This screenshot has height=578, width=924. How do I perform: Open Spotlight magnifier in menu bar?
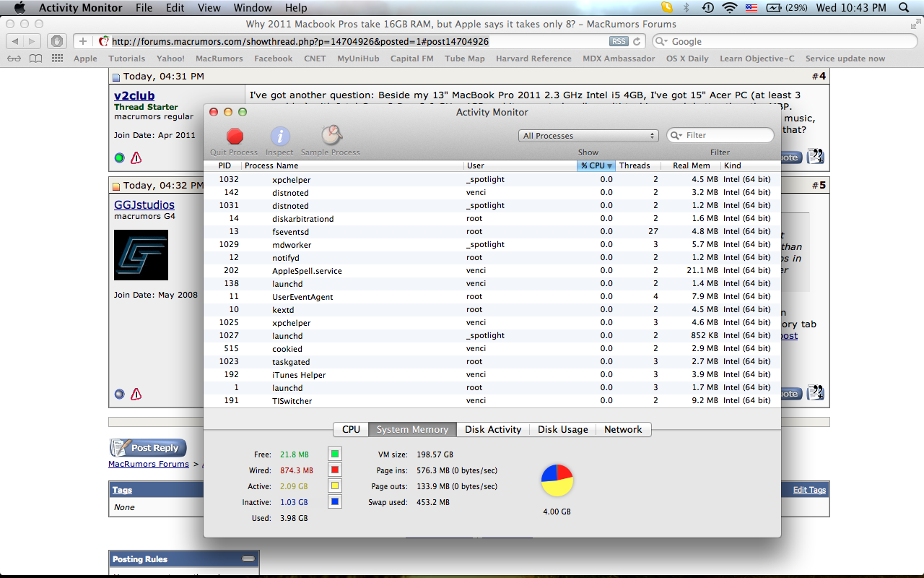tap(905, 8)
